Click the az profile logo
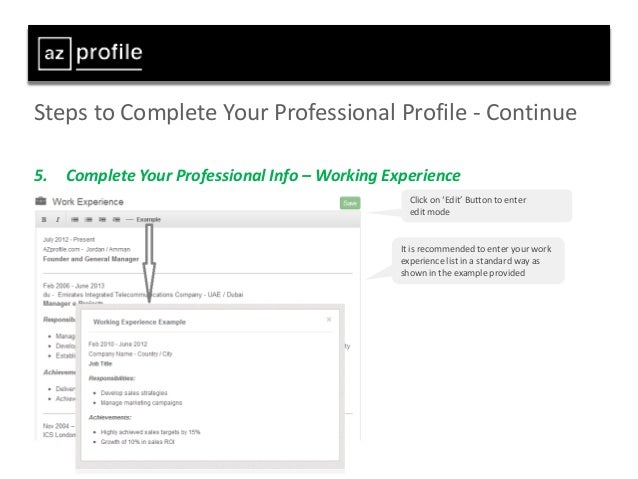This screenshot has height=479, width=638. (90, 53)
